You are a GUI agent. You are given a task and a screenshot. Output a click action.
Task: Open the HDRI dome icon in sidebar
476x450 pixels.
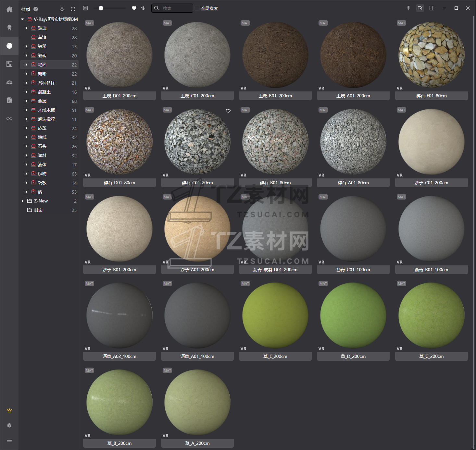pos(9,82)
